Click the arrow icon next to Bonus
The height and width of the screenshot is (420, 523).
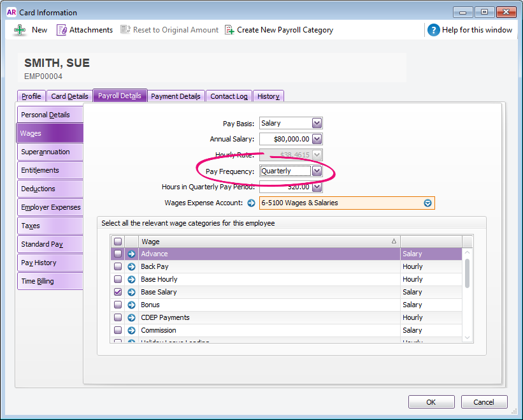tap(131, 305)
